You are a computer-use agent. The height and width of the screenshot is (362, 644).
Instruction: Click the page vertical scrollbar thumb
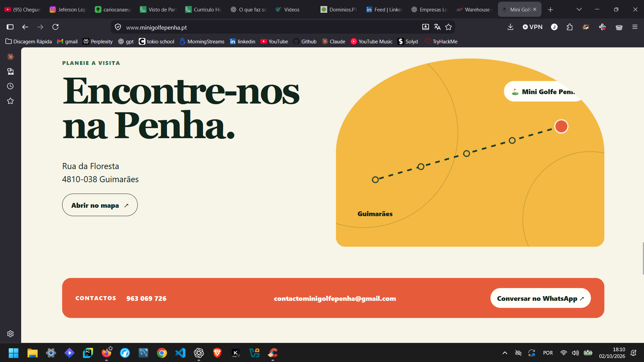click(643, 258)
